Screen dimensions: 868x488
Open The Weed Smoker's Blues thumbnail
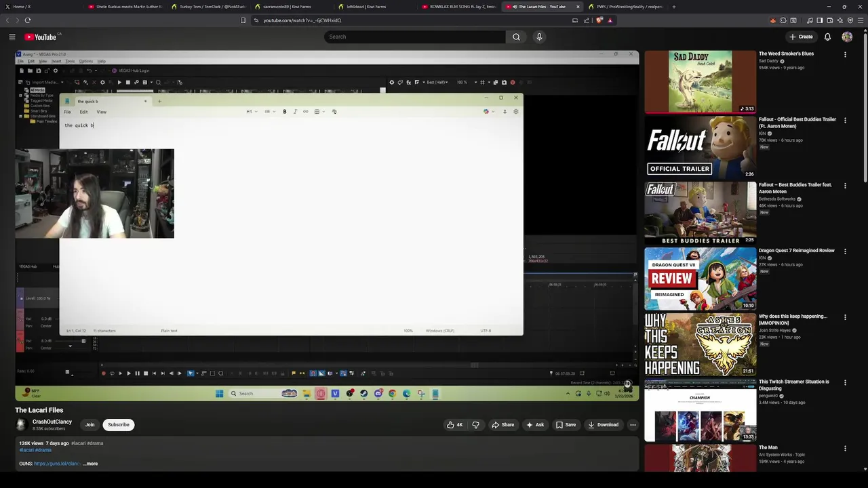(700, 81)
